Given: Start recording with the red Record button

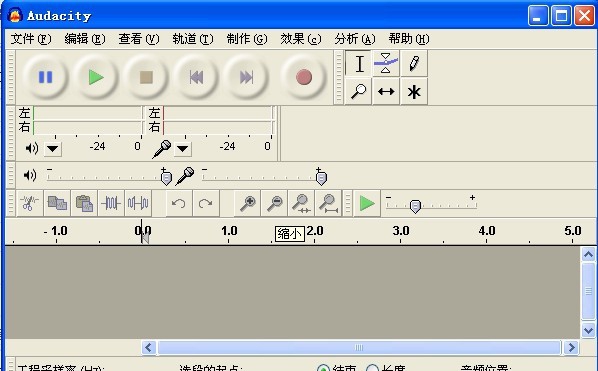Looking at the screenshot, I should (304, 77).
